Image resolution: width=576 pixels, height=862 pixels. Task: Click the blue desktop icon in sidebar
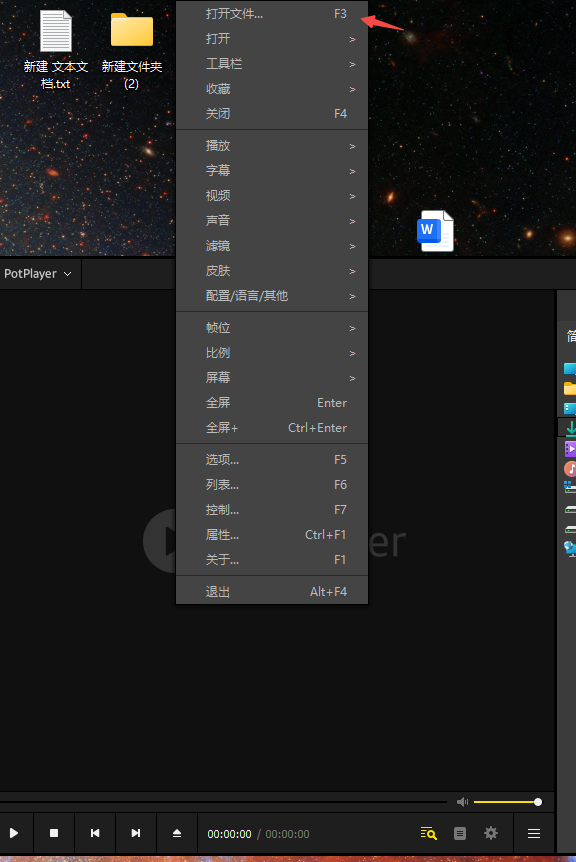coord(570,369)
